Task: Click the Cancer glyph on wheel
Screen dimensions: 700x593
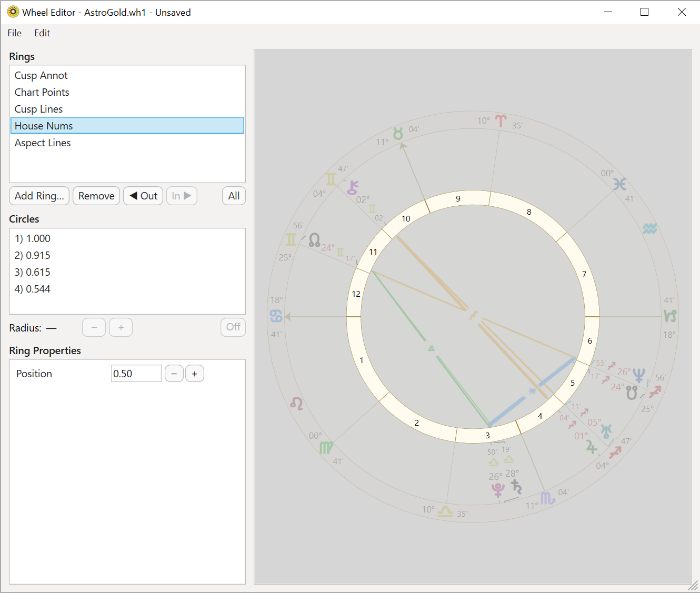Action: pos(276,316)
